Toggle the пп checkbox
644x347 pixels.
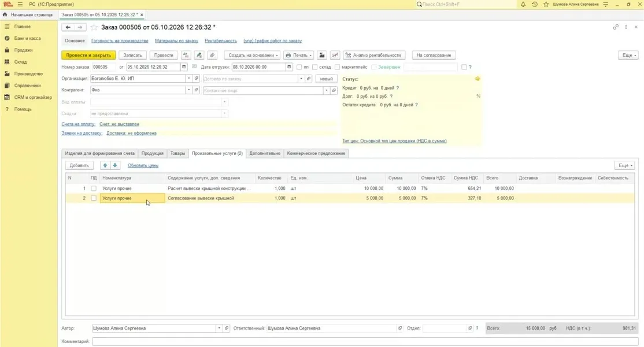(x=299, y=67)
